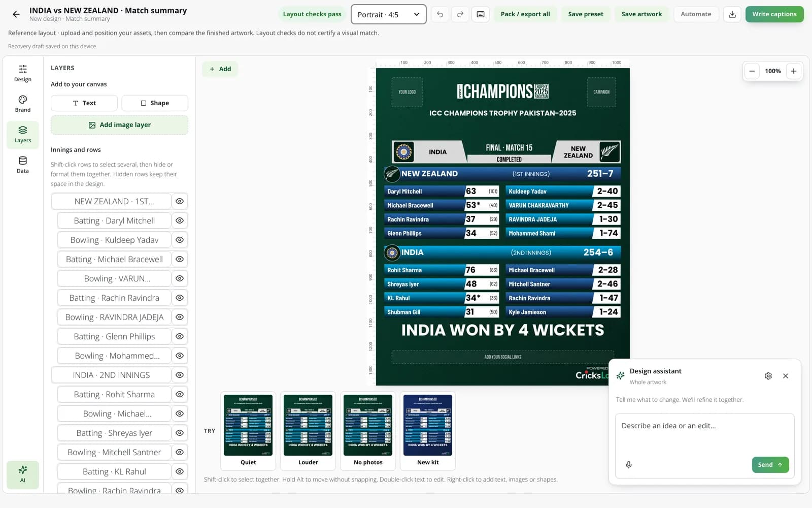
Task: Open the Data sidebar panel
Action: (23, 165)
